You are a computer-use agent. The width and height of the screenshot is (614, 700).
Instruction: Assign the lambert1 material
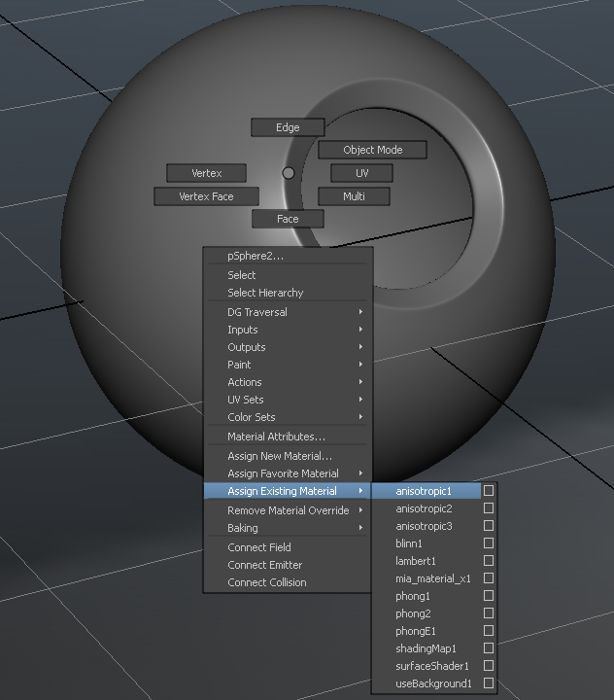point(426,561)
